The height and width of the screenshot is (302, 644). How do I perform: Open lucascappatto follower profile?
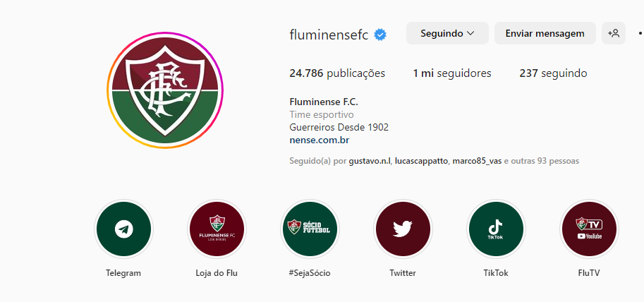[421, 161]
